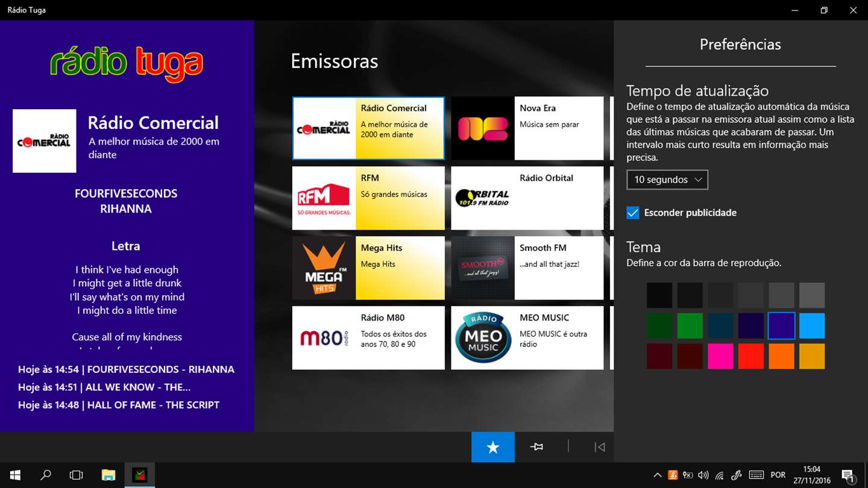Open Windows search from taskbar
Viewport: 868px width, 488px height.
pyautogui.click(x=46, y=475)
